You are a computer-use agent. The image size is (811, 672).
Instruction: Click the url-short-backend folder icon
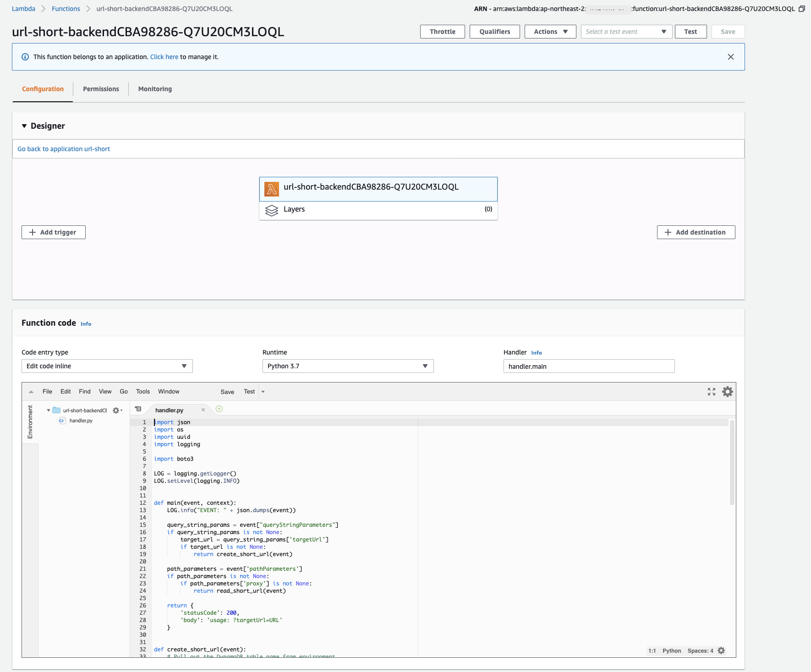(x=56, y=410)
